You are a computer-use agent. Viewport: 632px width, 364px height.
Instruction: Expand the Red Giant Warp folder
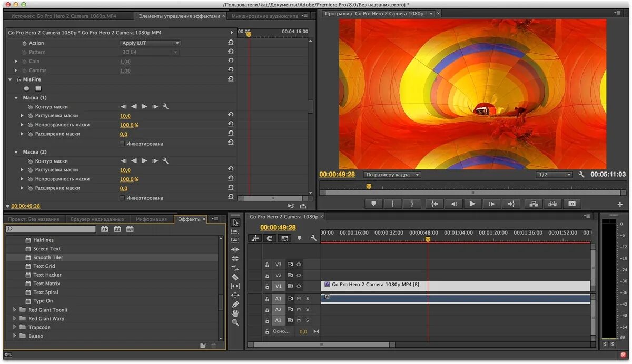[15, 319]
